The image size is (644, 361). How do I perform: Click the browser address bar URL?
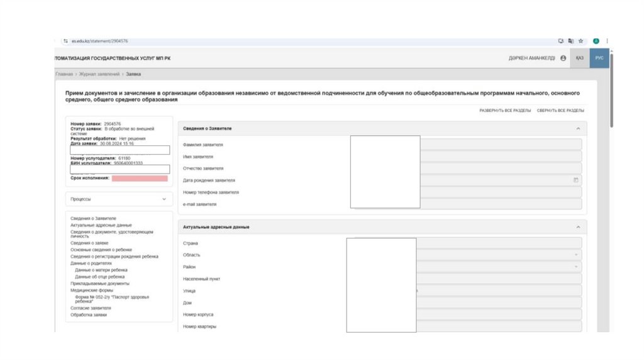tap(100, 41)
